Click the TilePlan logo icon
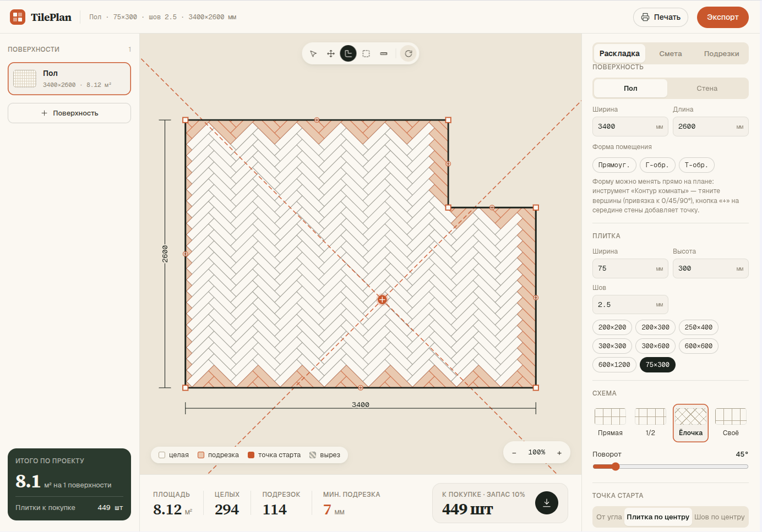 [x=18, y=17]
